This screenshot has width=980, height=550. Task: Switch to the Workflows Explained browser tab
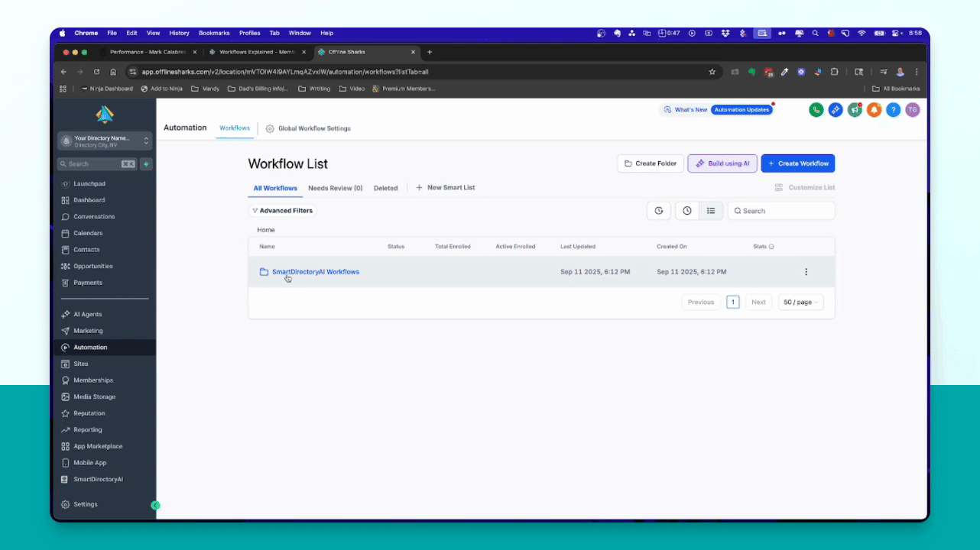click(256, 52)
